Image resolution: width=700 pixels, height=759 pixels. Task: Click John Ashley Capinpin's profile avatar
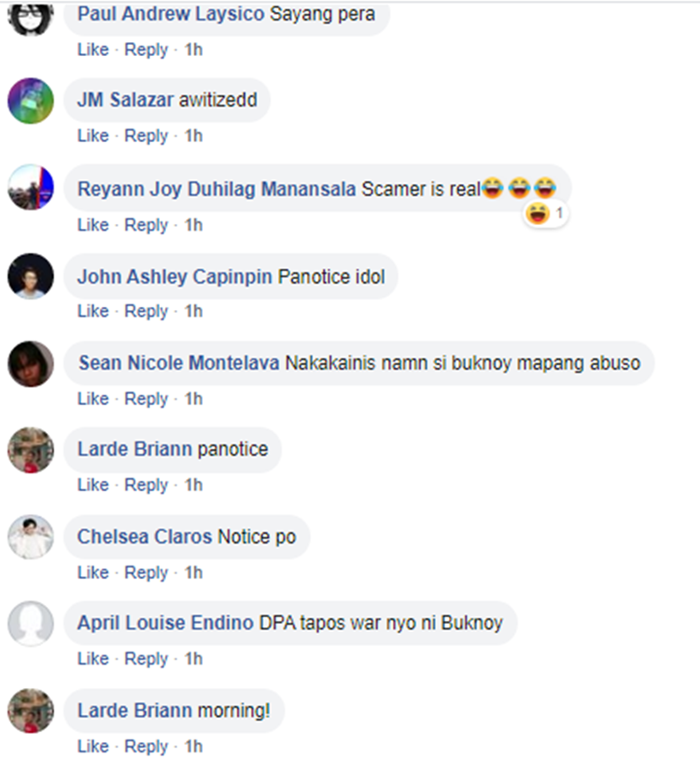tap(31, 276)
